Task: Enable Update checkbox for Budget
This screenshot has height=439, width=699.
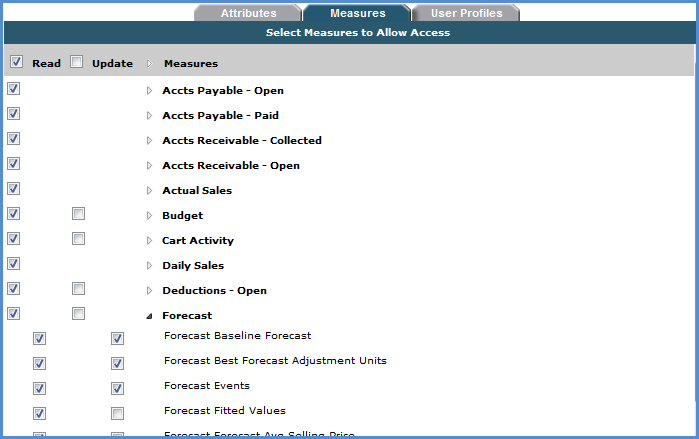Action: click(78, 214)
